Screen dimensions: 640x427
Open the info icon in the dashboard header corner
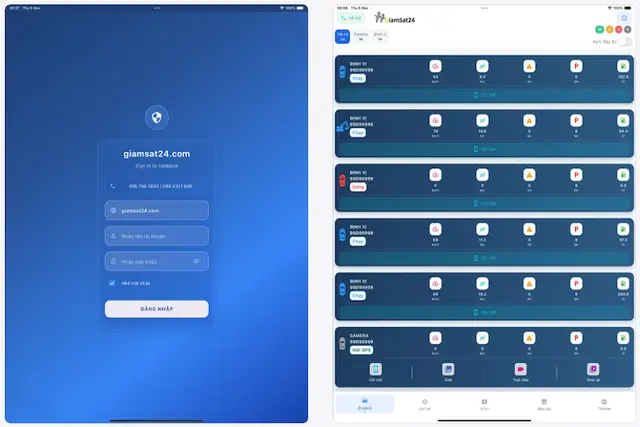[624, 18]
